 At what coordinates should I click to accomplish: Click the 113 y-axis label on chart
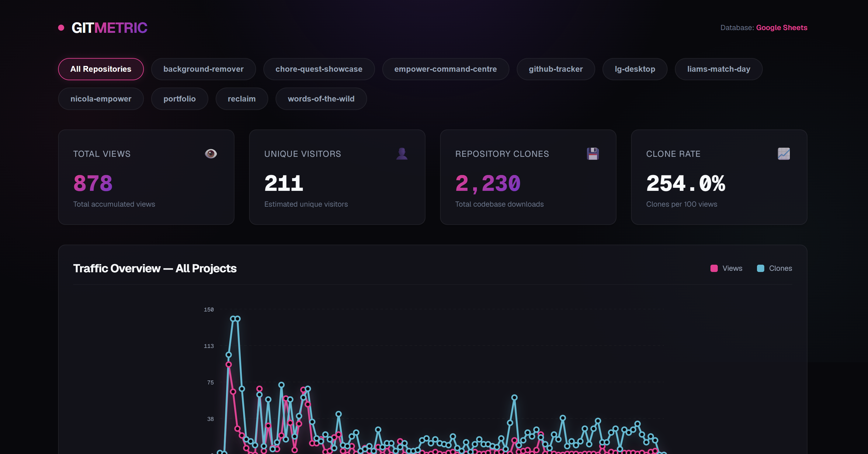tap(209, 346)
